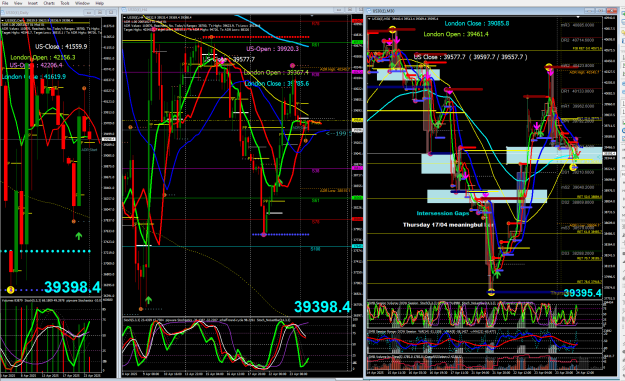Click 'London Close : 39085.8' label in M30 chart
Viewport: 625px width, 381px height.
click(477, 24)
